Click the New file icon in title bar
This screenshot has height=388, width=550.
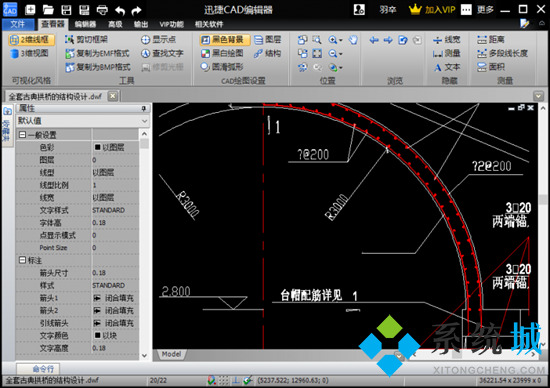click(x=31, y=9)
